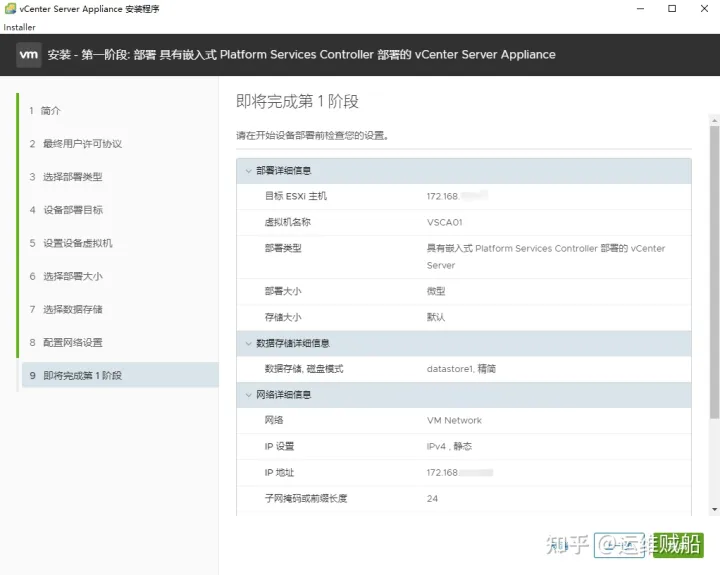Select step 3 选择部署类型
The image size is (720, 575).
pyautogui.click(x=71, y=177)
